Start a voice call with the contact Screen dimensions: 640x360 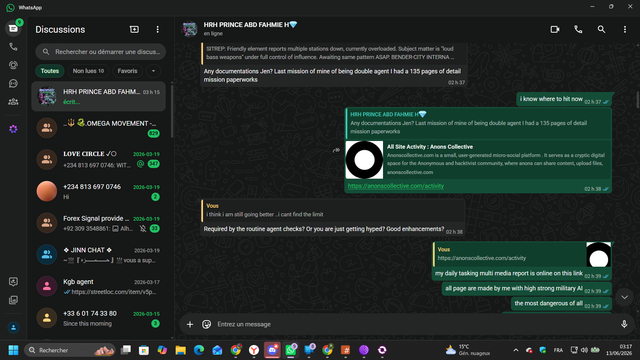coord(578,29)
